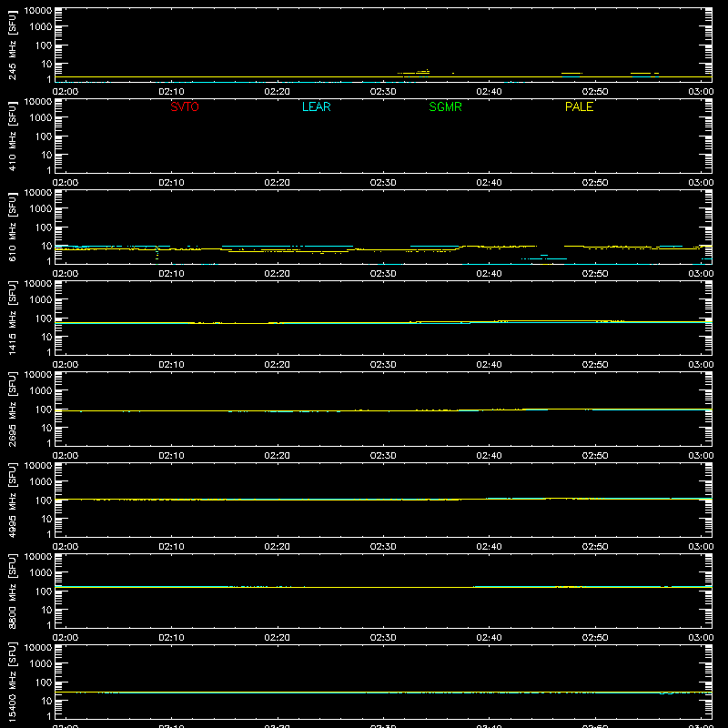Click the 02:20 time label below 4995 MHz panel
The image size is (728, 728).
(278, 547)
